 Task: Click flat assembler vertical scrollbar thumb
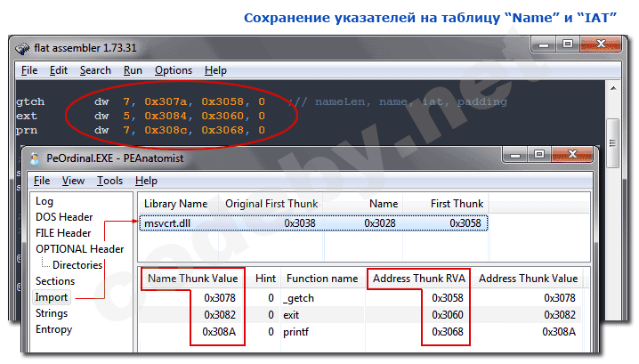coord(612,142)
